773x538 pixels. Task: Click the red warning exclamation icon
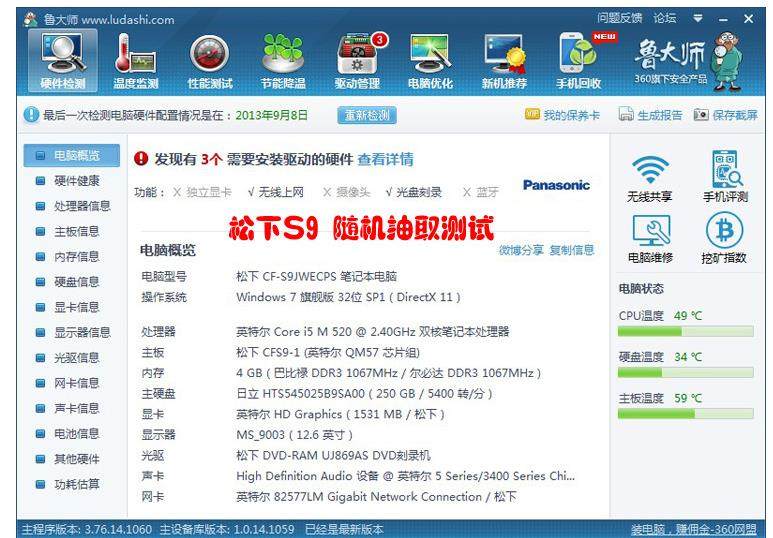[x=141, y=158]
